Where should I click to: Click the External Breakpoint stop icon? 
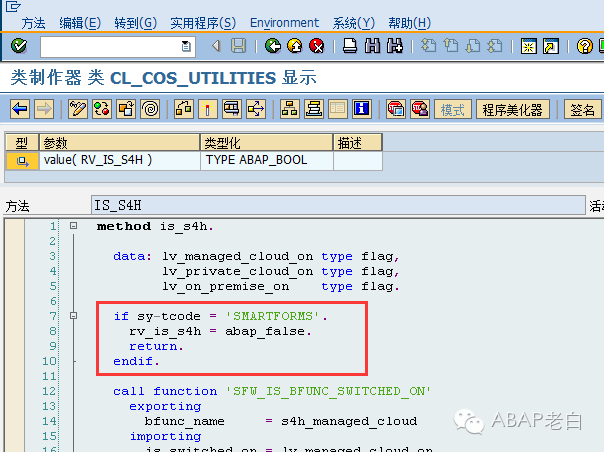tap(420, 109)
